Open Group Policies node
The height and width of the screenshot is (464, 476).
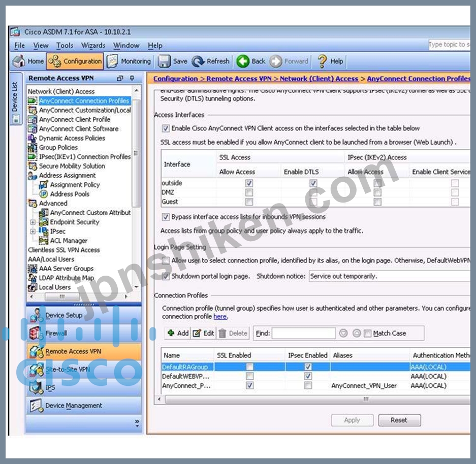(58, 147)
